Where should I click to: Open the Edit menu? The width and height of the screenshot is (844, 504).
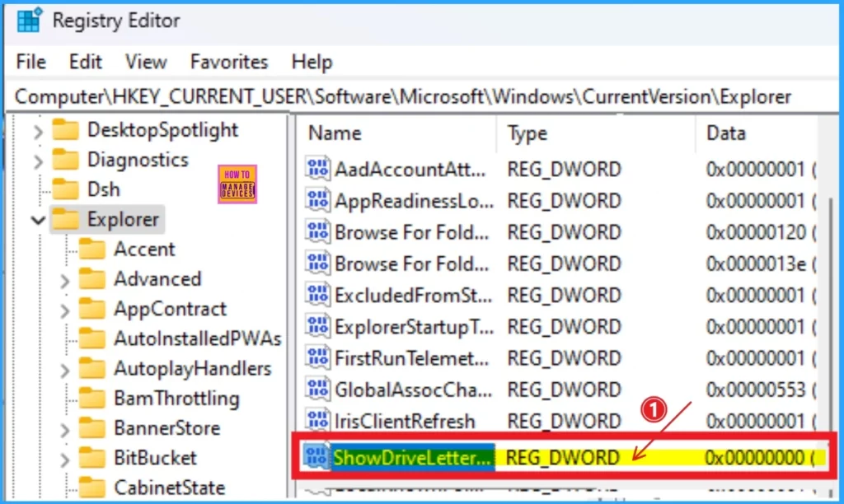85,62
